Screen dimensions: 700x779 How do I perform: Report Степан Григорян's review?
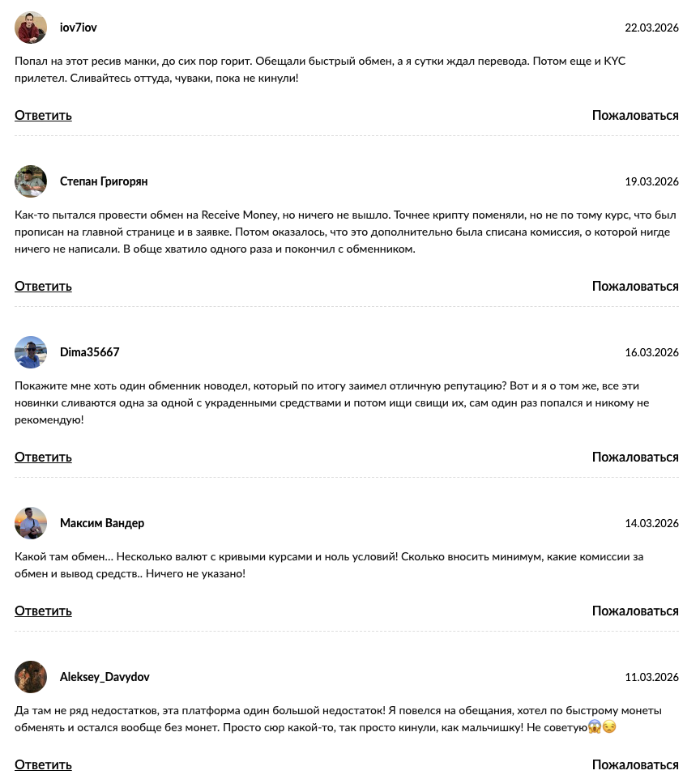(635, 286)
